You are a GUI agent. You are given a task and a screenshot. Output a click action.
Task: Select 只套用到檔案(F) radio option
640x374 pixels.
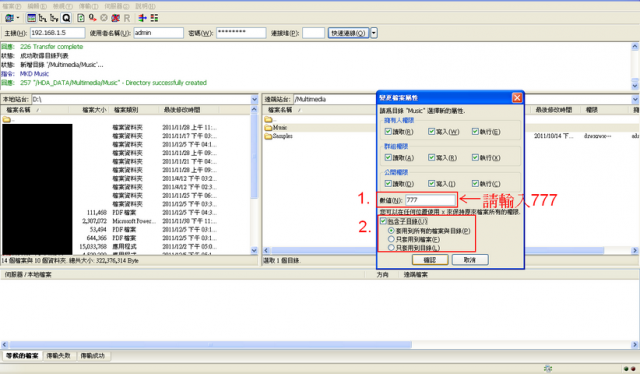391,239
